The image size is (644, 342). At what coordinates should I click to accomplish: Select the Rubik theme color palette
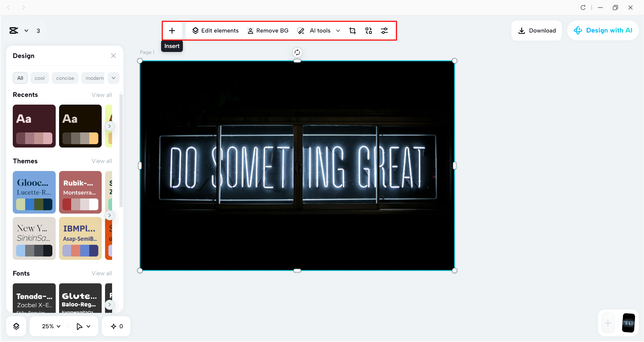click(80, 192)
